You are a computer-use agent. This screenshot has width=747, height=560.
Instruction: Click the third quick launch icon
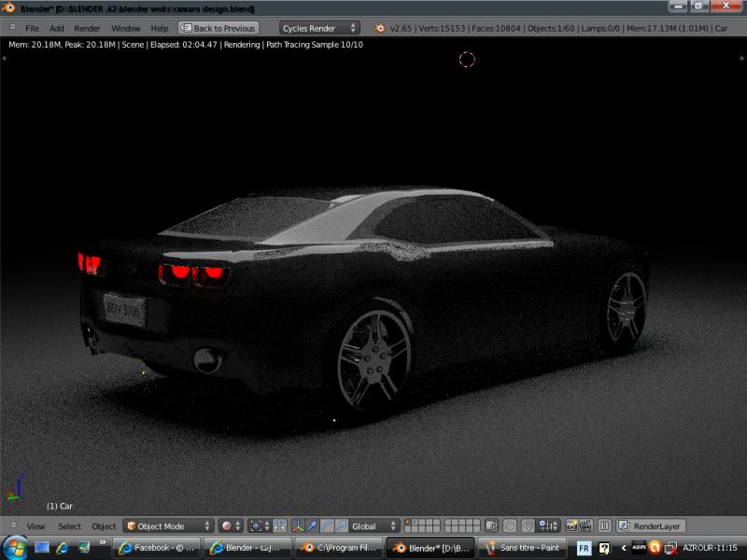click(x=84, y=548)
